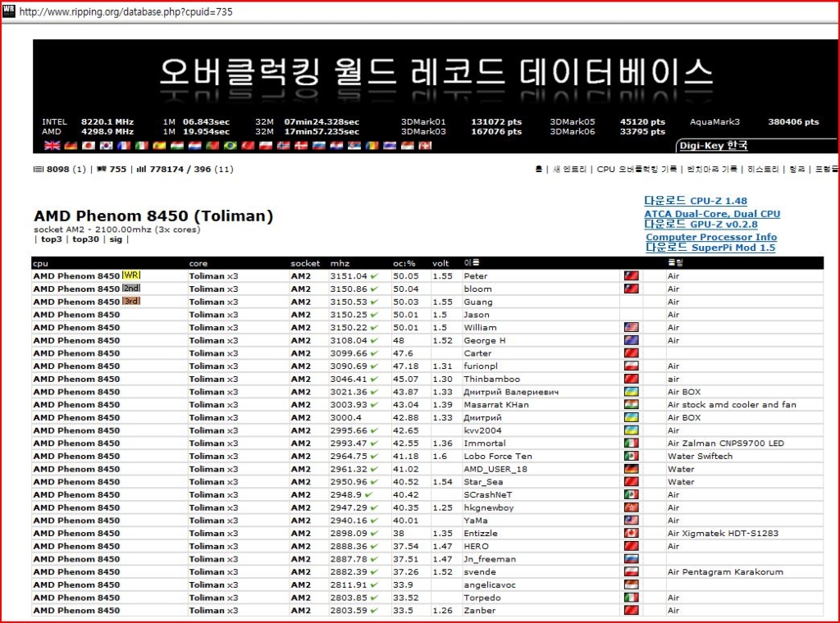The width and height of the screenshot is (840, 623).
Task: Click the 다운로드 CPU-Z 1.48 link
Action: [x=696, y=201]
